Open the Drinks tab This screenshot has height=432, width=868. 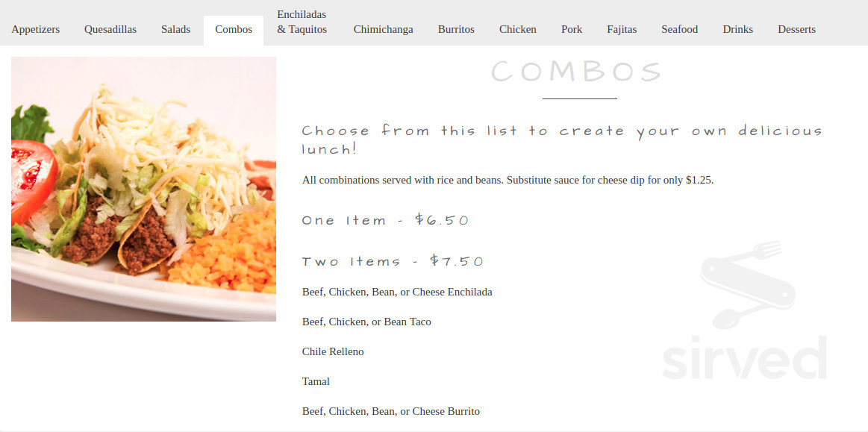click(737, 30)
